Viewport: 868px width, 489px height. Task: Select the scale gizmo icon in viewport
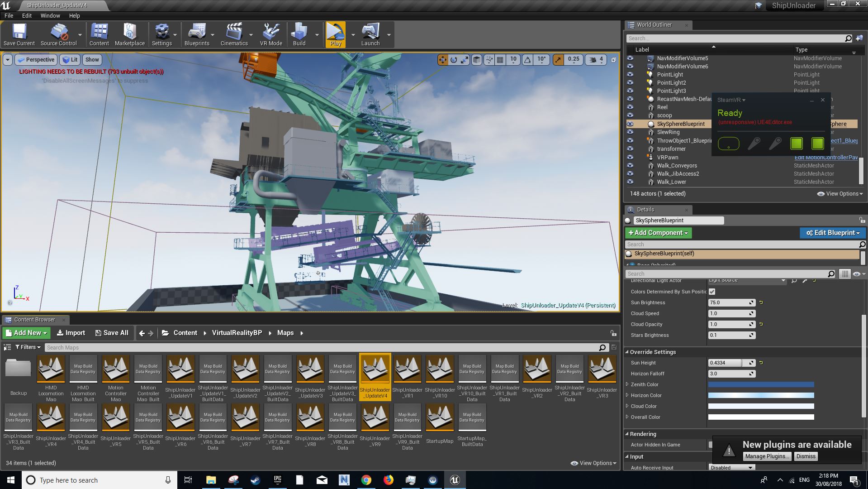click(x=465, y=59)
